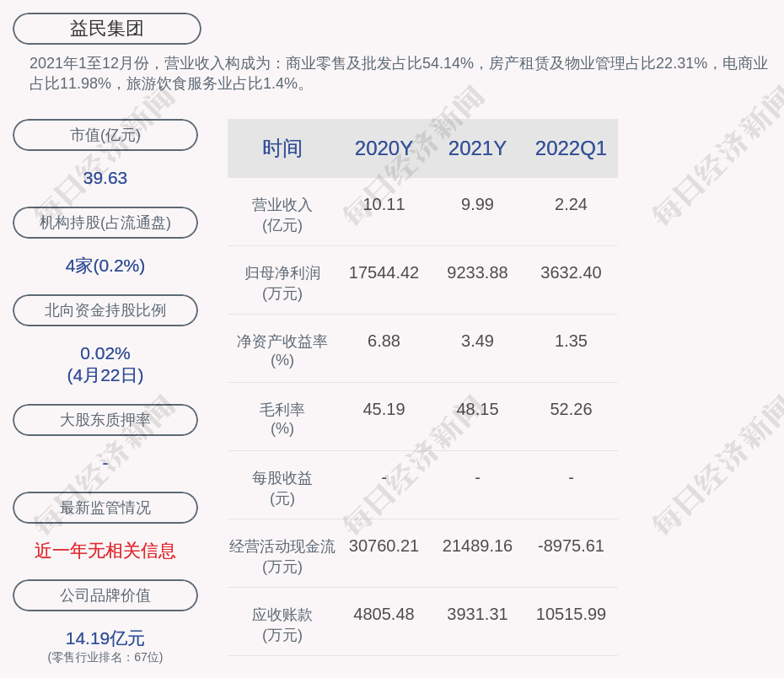The height and width of the screenshot is (678, 784).
Task: Click the 45.19 gross margin cell
Action: [x=384, y=410]
